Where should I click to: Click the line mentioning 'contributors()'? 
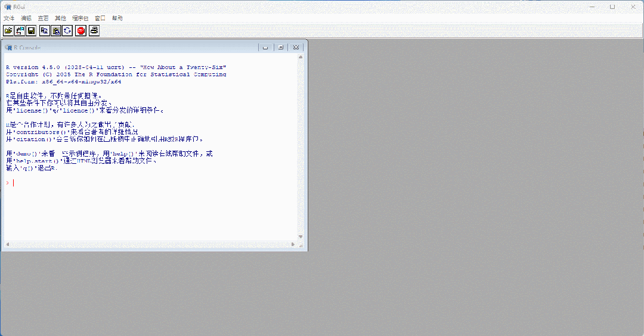[72, 132]
